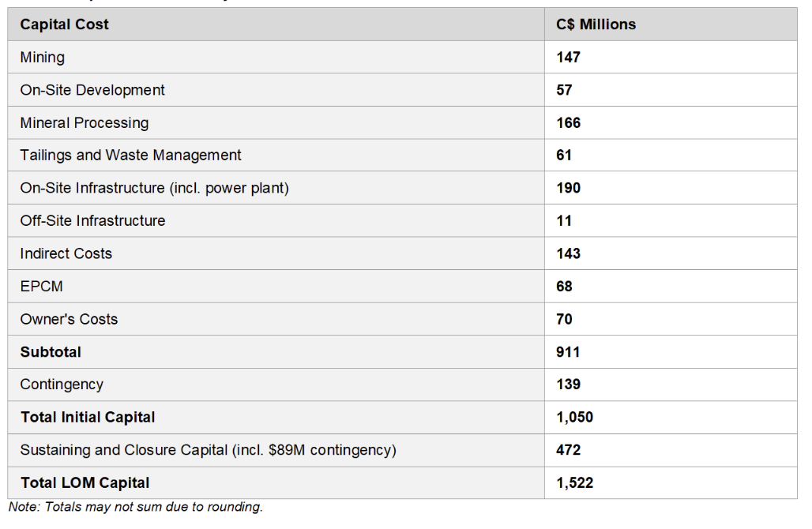This screenshot has height=529, width=812.
Task: Select the bold Subtotal label
Action: click(51, 352)
